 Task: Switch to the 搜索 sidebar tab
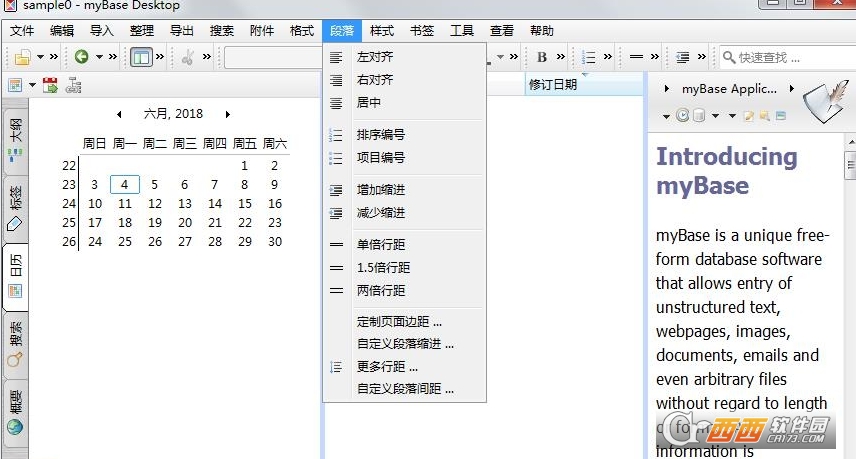click(15, 344)
